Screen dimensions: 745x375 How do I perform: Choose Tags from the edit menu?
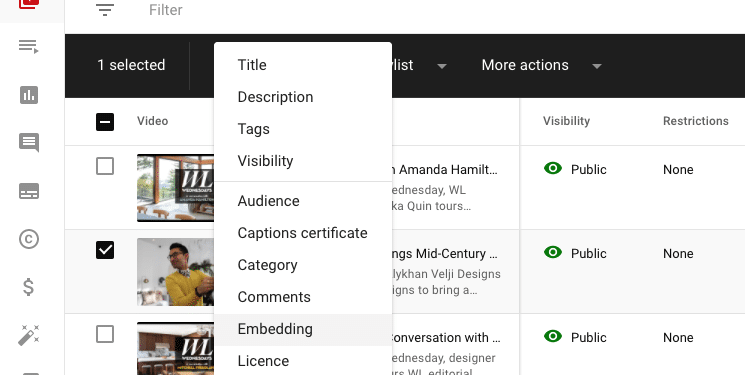coord(303,129)
